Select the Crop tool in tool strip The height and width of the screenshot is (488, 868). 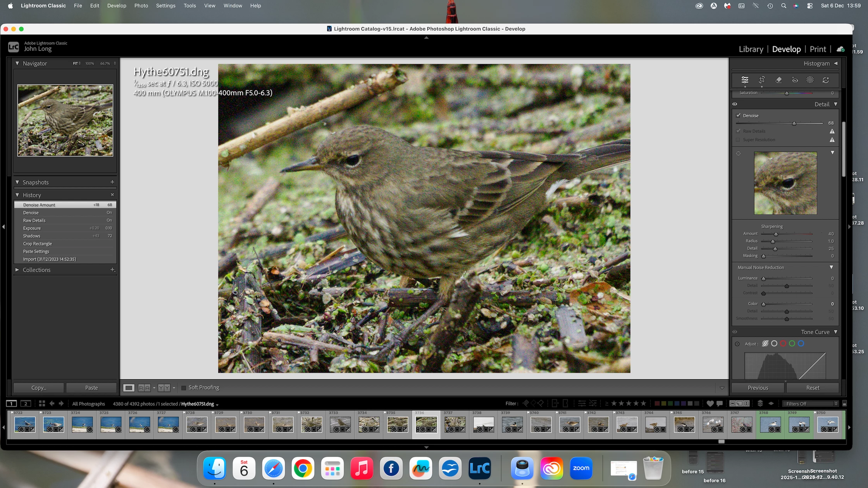(762, 80)
